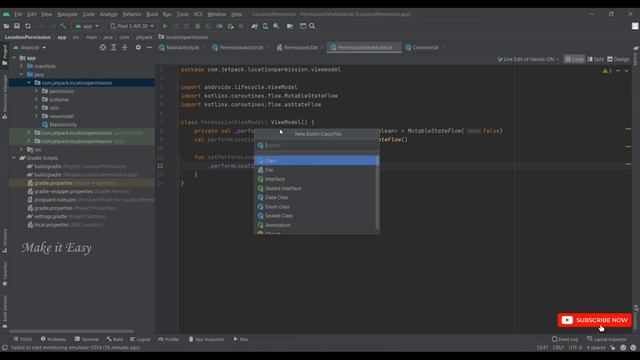
Task: Open the File menu
Action: (x=18, y=14)
